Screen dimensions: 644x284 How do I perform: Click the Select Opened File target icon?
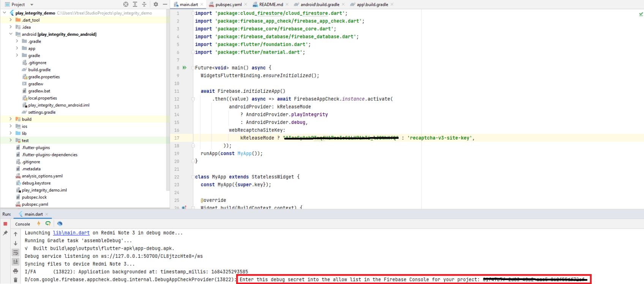(x=126, y=4)
